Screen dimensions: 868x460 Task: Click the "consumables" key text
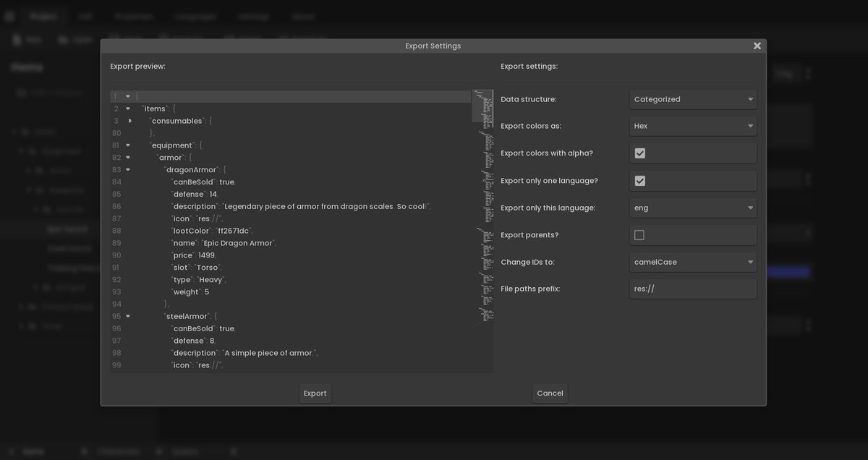click(x=177, y=121)
